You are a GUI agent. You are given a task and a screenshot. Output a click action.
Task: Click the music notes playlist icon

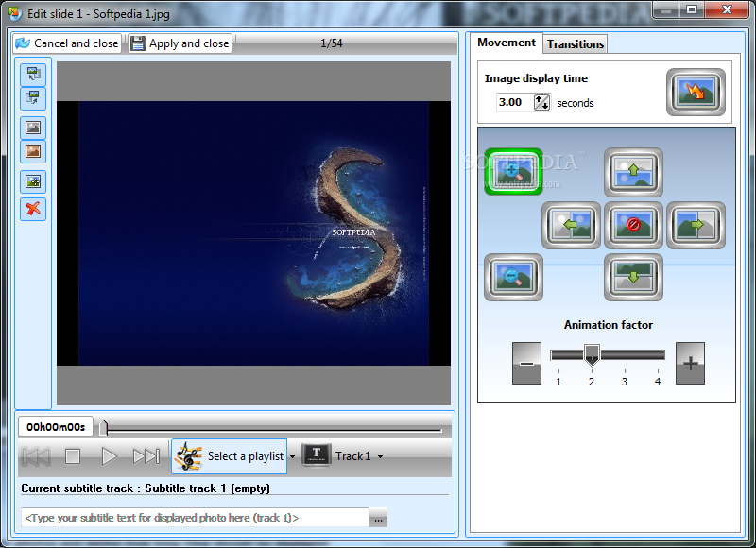188,456
